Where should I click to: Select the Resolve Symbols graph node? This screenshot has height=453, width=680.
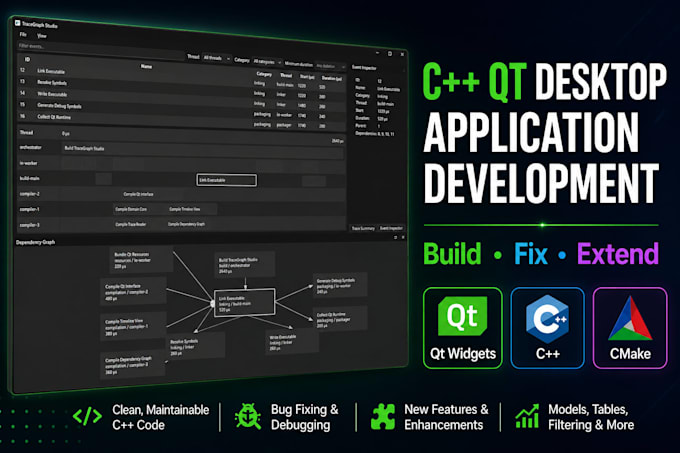click(x=194, y=347)
